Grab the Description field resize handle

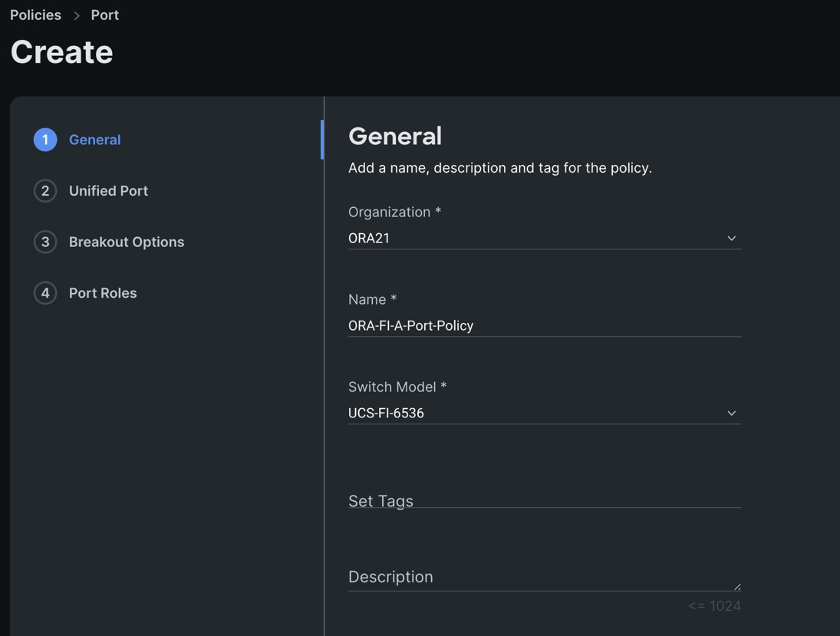point(737,587)
